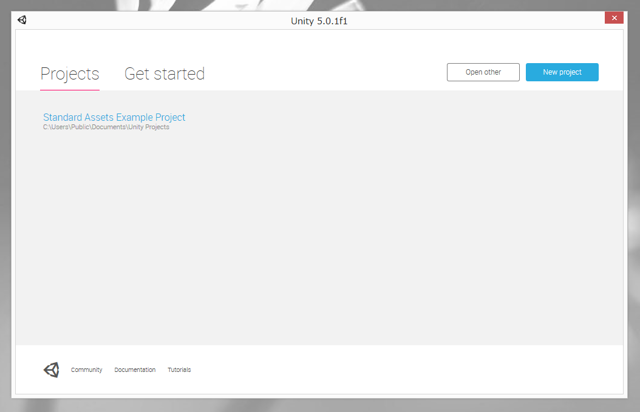Click the Unity Projects path text

pyautogui.click(x=106, y=127)
